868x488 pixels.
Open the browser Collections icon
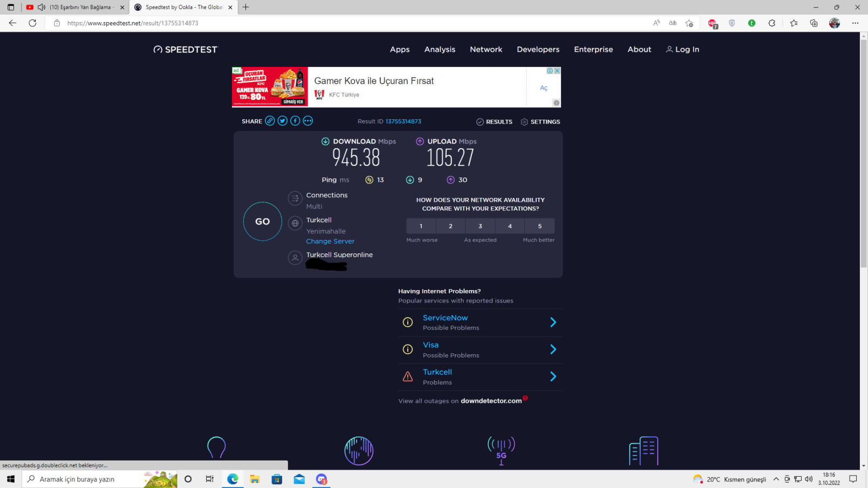click(814, 23)
